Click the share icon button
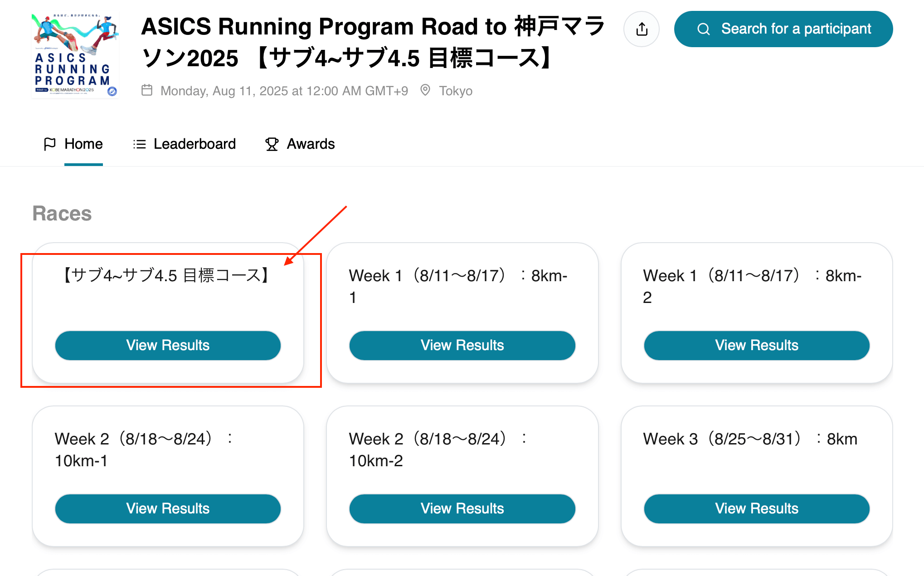The image size is (924, 576). pyautogui.click(x=642, y=29)
